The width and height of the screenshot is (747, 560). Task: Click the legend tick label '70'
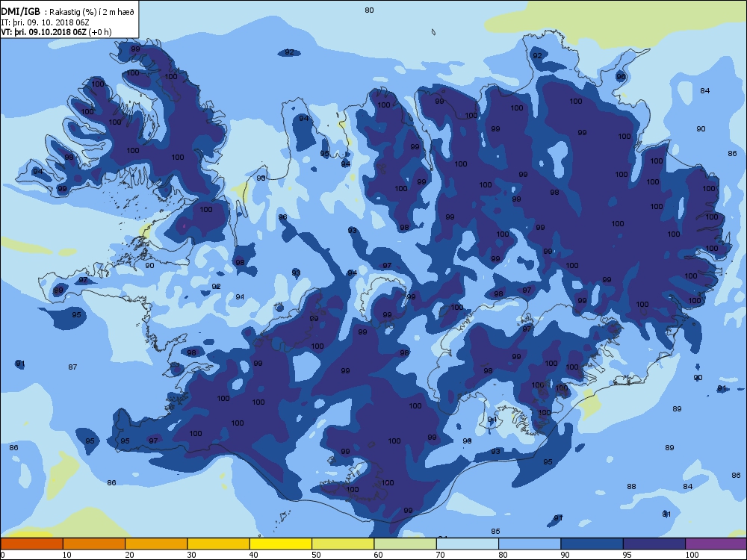point(440,554)
